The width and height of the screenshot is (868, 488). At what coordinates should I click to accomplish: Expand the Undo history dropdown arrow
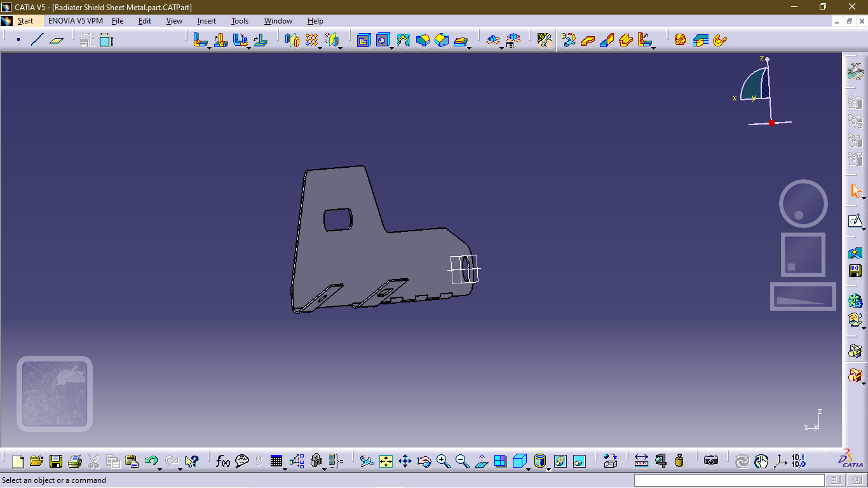[159, 469]
